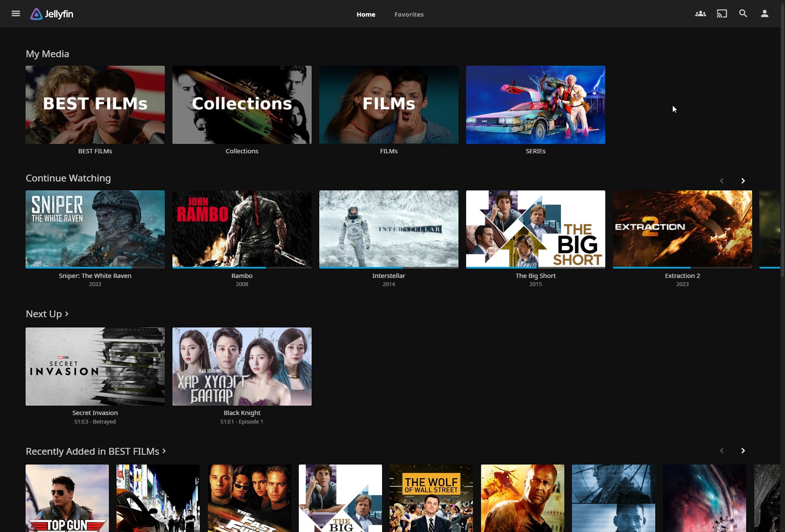785x532 pixels.
Task: Open The Fast and the Furious poster
Action: 249,498
